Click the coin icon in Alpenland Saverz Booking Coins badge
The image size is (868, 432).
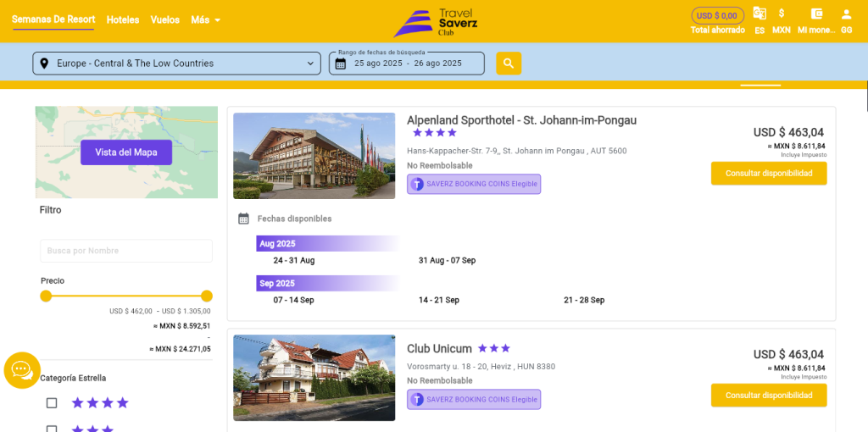(x=417, y=184)
